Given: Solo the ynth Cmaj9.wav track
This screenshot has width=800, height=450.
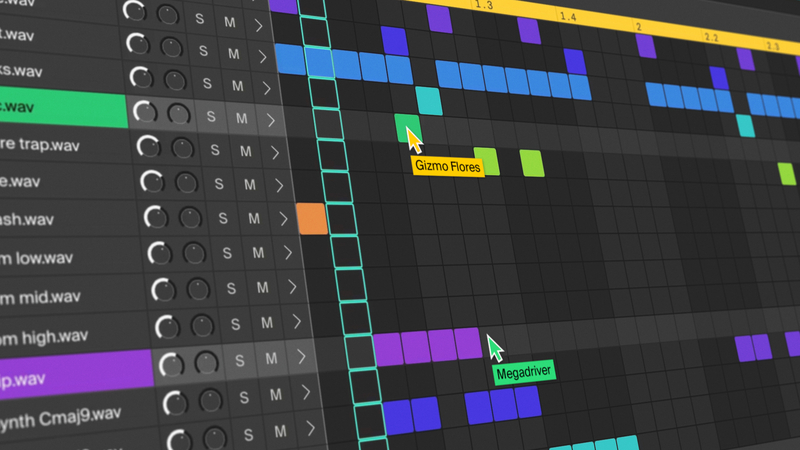Looking at the screenshot, I should (x=244, y=397).
